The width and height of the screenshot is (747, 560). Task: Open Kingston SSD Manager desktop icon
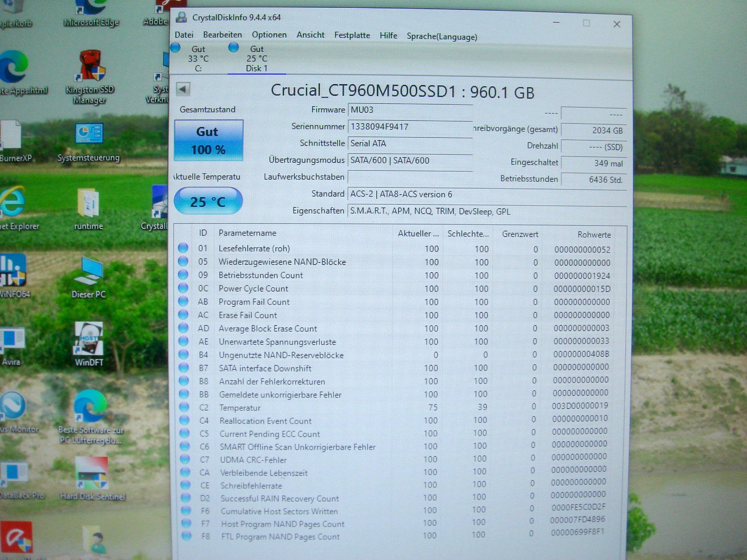[90, 77]
